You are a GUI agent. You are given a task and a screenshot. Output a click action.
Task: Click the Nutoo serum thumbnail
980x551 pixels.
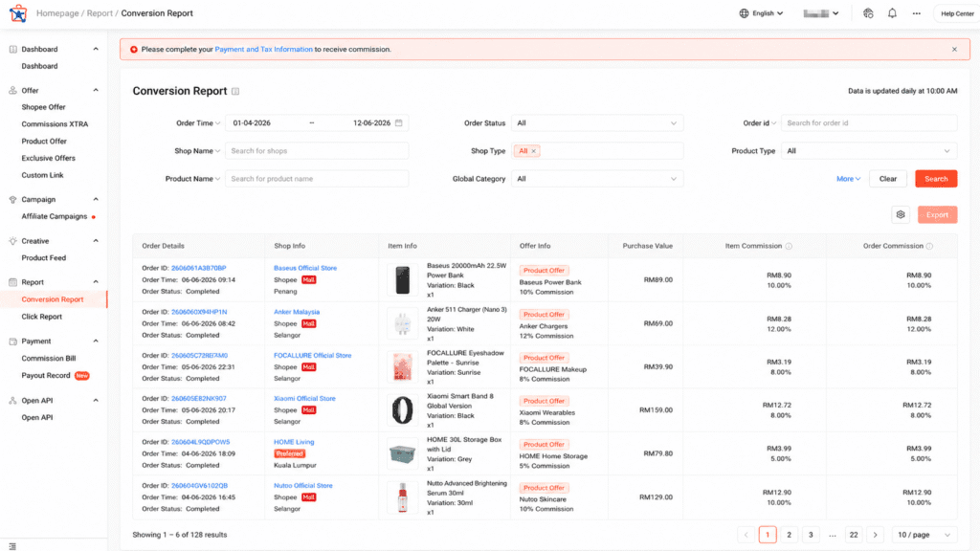coord(403,497)
